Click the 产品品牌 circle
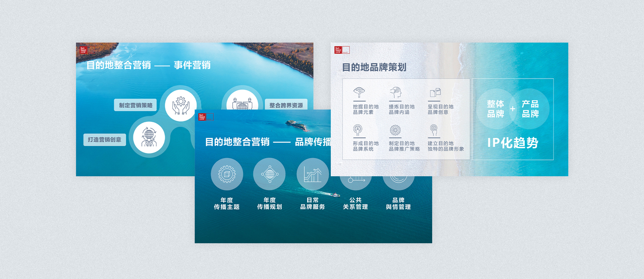 click(x=530, y=109)
